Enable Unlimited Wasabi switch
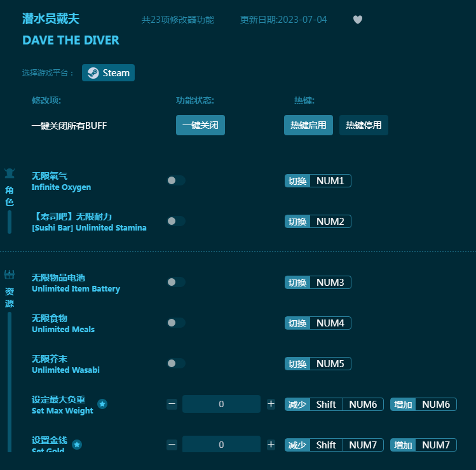 click(x=176, y=363)
